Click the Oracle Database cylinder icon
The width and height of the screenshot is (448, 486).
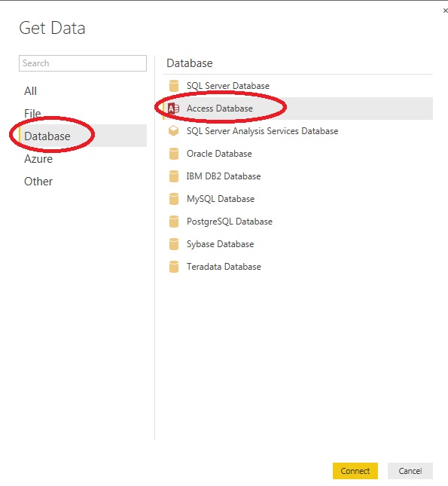pyautogui.click(x=174, y=154)
